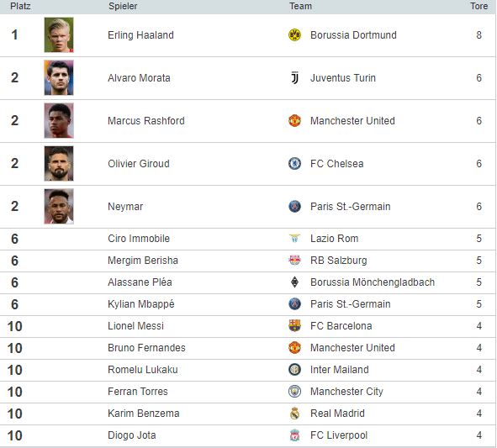
Task: Select the FC Chelsea crest icon
Action: point(294,164)
